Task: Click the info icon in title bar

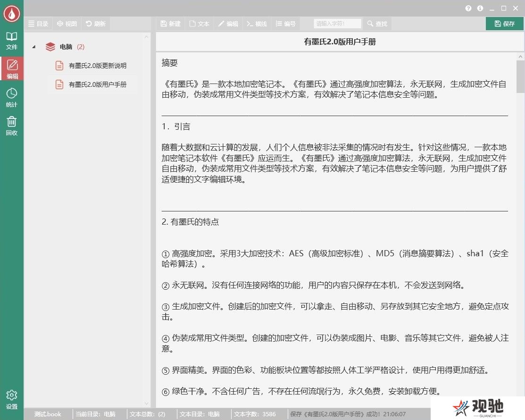Action: (480, 8)
